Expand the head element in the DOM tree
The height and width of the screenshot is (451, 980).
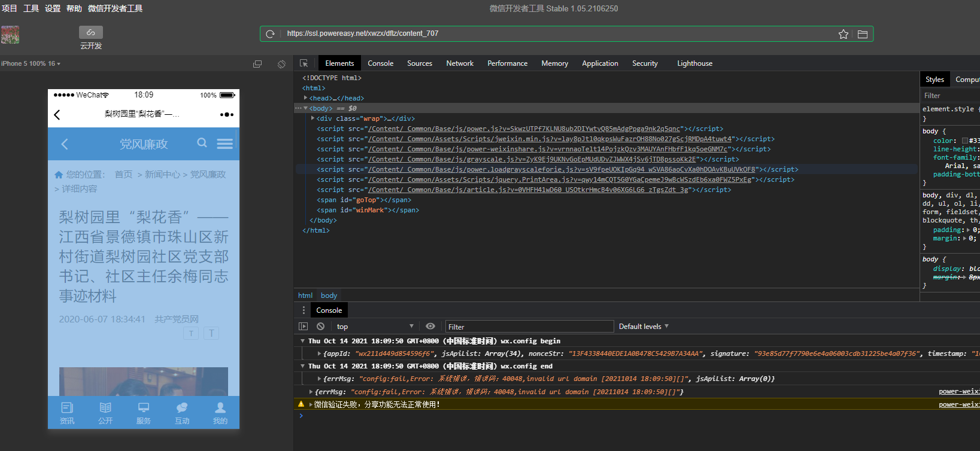305,98
